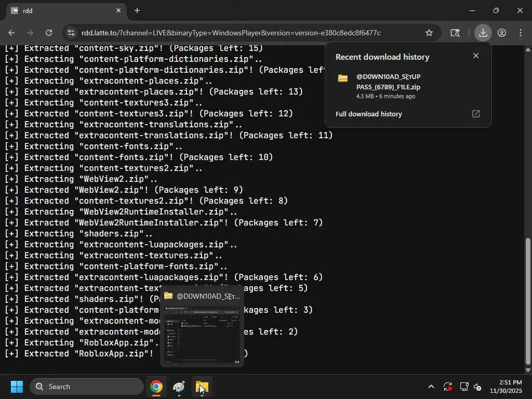
Task: Open the Windows Start menu
Action: coord(17,387)
